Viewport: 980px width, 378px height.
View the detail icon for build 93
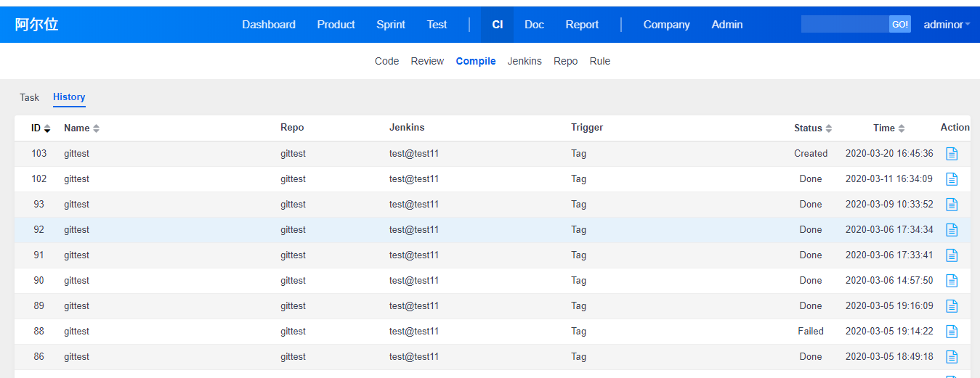click(x=951, y=205)
